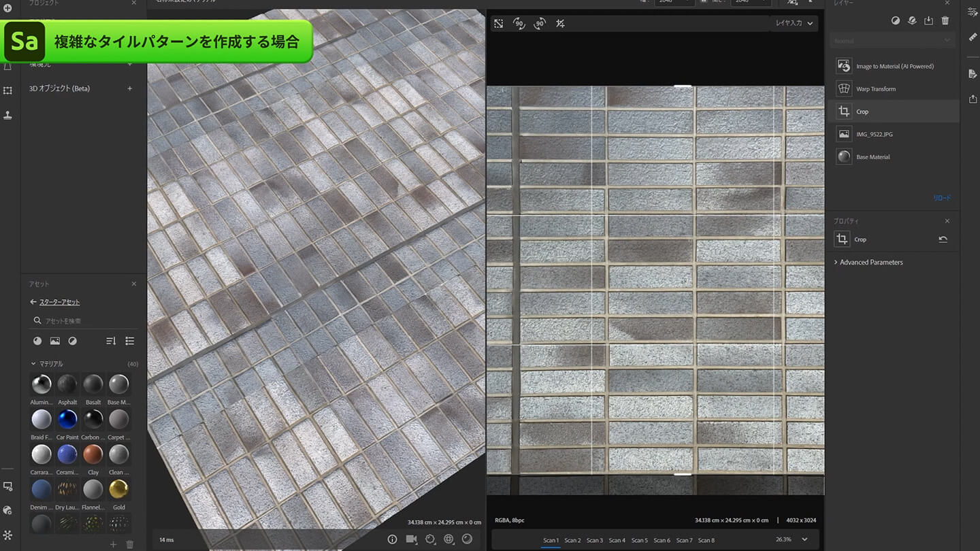Open the plugin snowflake icon in left bar
The image size is (980, 551).
(x=8, y=535)
